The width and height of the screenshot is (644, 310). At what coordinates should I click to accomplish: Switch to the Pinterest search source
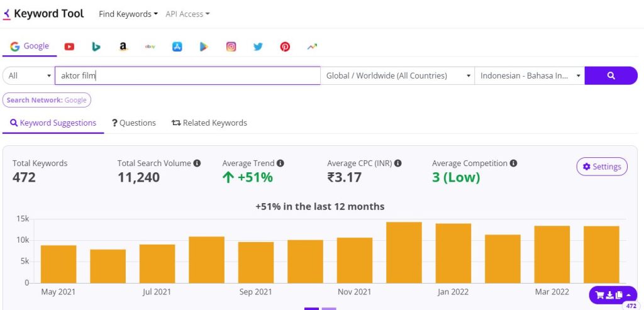click(285, 47)
